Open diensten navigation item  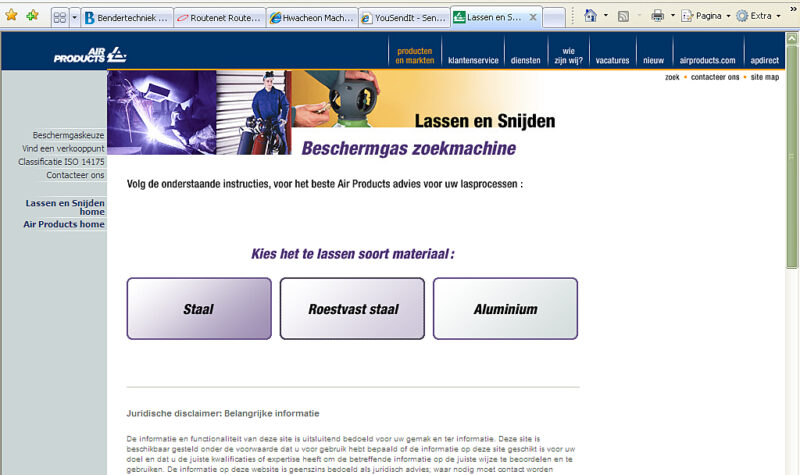(x=526, y=60)
